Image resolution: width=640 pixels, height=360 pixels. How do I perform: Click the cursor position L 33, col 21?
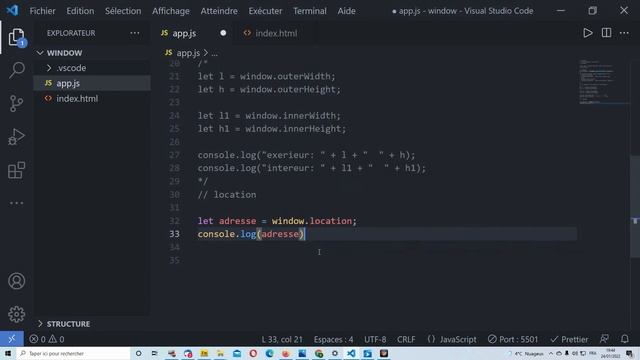(x=282, y=339)
